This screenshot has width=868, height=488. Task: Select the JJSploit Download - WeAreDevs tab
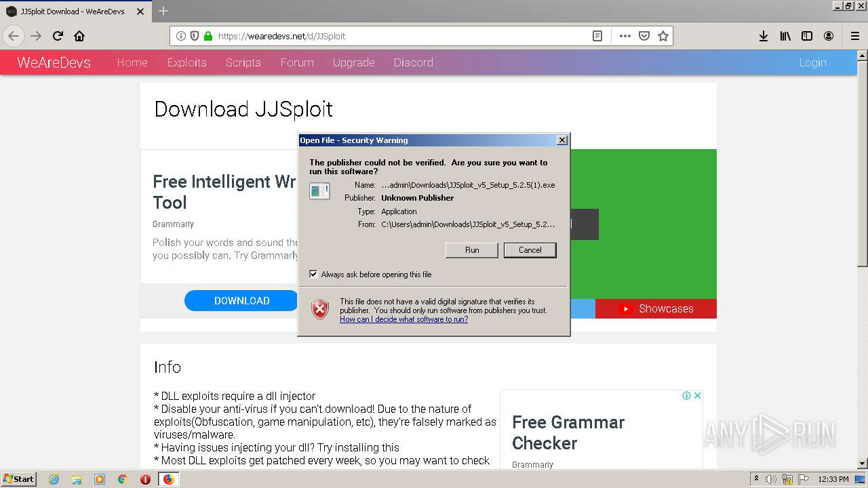click(x=76, y=12)
